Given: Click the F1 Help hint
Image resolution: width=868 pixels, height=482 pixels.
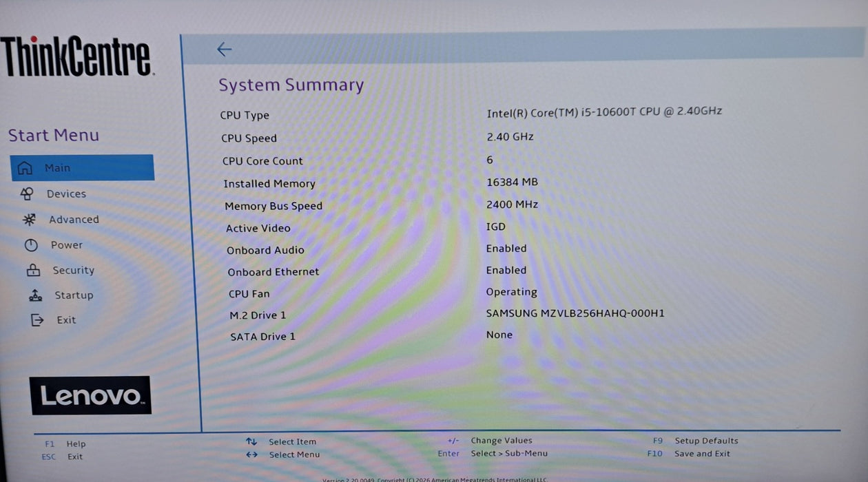Looking at the screenshot, I should click(65, 444).
